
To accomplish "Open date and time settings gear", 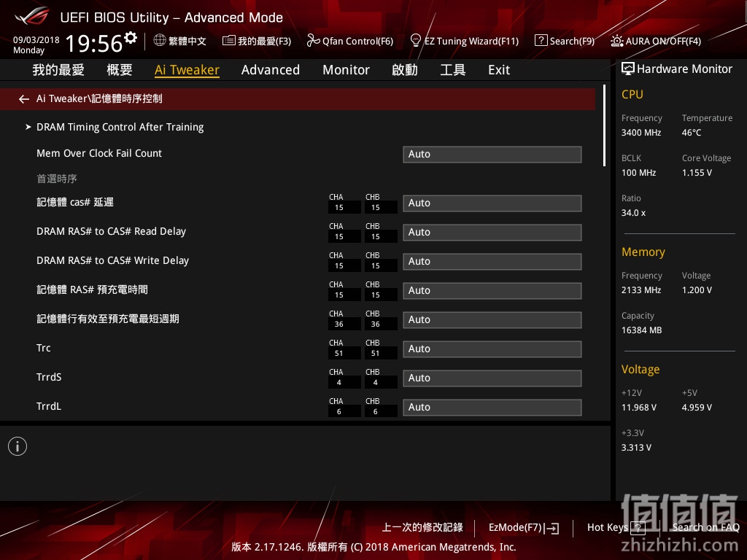I will click(x=131, y=38).
